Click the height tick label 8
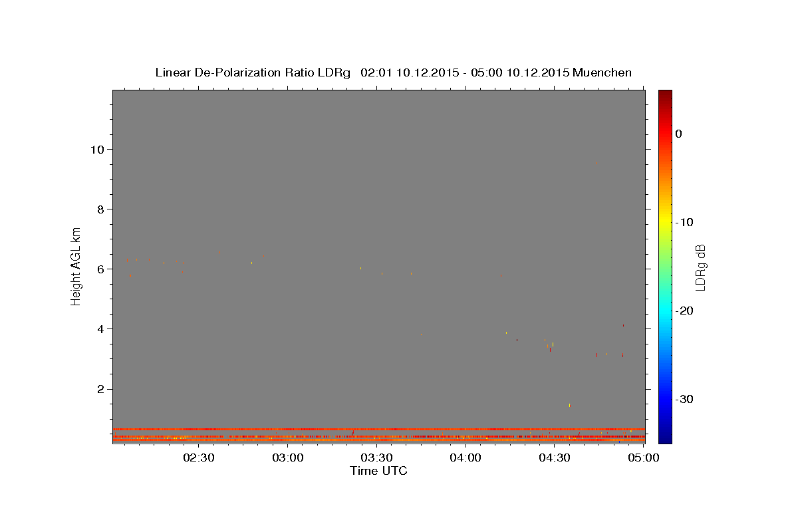Viewport: 798px width, 532px height. tap(99, 209)
